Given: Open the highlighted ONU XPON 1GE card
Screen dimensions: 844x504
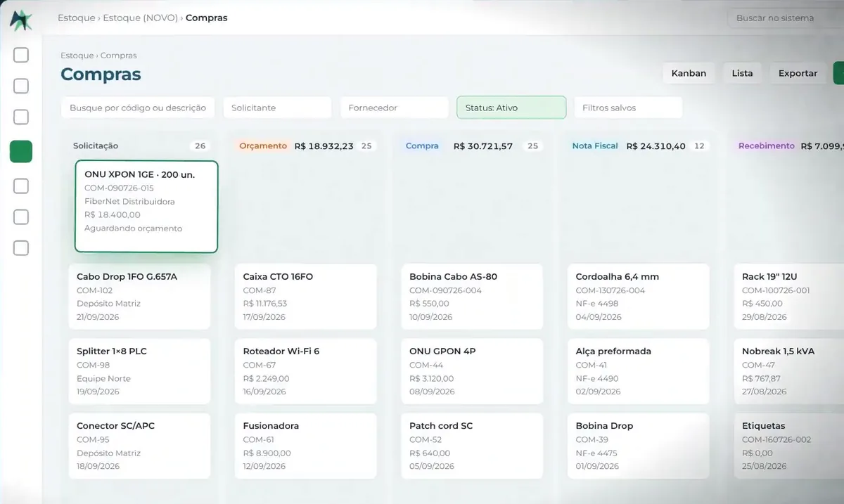Looking at the screenshot, I should tap(146, 207).
